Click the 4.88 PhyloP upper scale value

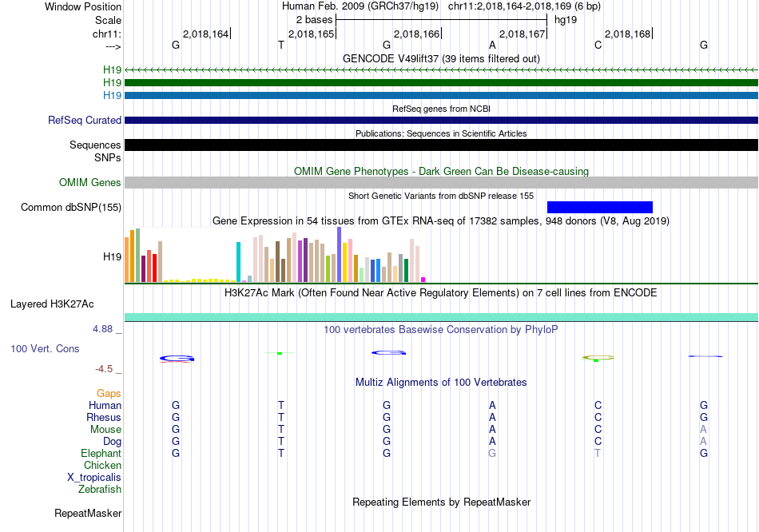[102, 329]
